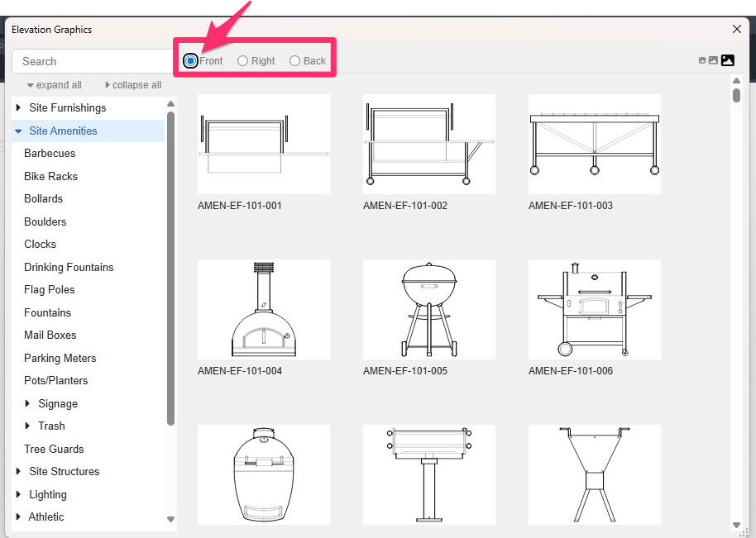Collapse the Site Amenities category
This screenshot has height=538, width=756.
pos(18,131)
